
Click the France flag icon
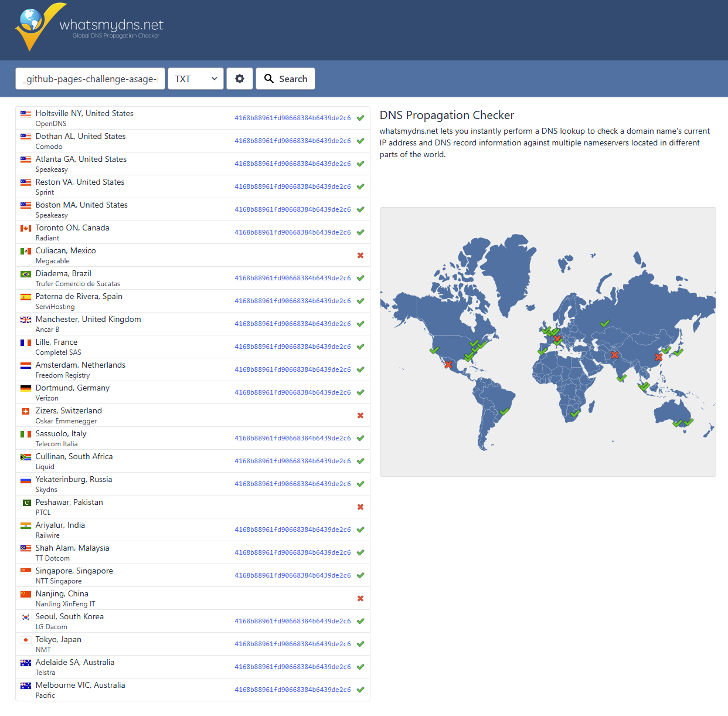pos(26,342)
